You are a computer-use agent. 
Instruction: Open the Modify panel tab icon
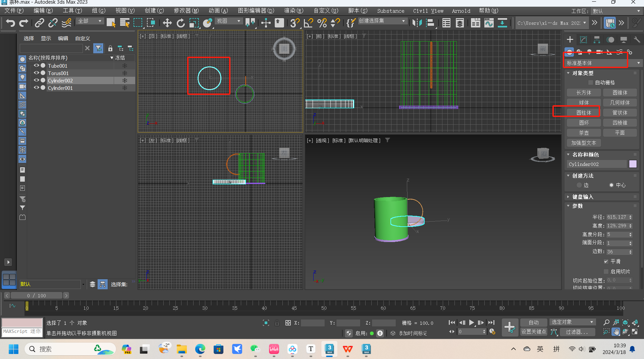tap(583, 40)
